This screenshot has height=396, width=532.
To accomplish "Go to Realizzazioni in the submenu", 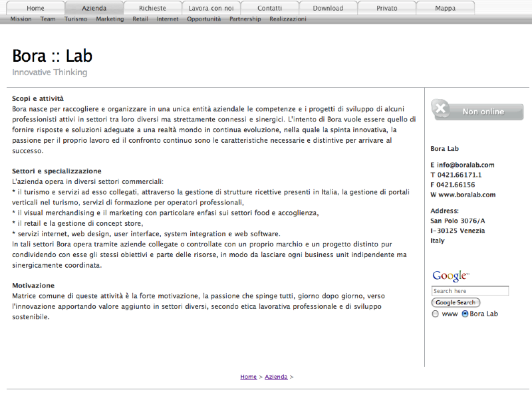I will pos(288,19).
